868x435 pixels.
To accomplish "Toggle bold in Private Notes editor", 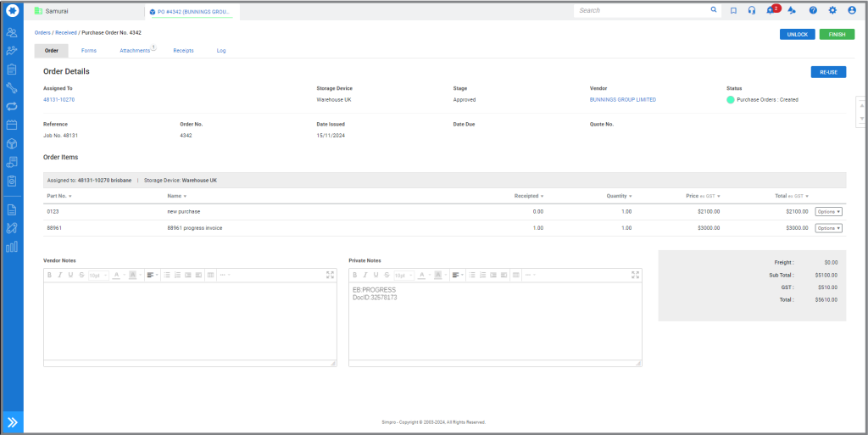I will pyautogui.click(x=354, y=275).
